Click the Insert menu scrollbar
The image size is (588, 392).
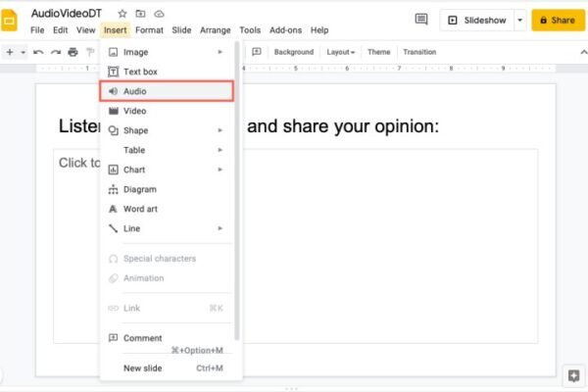point(237,191)
